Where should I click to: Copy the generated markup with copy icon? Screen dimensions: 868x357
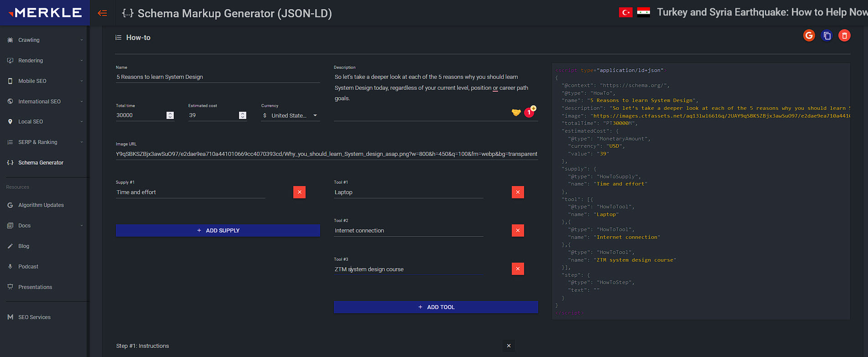click(x=827, y=36)
